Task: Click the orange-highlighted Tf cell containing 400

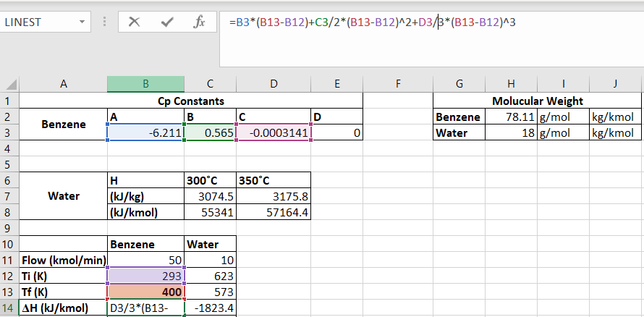Action: tap(145, 292)
